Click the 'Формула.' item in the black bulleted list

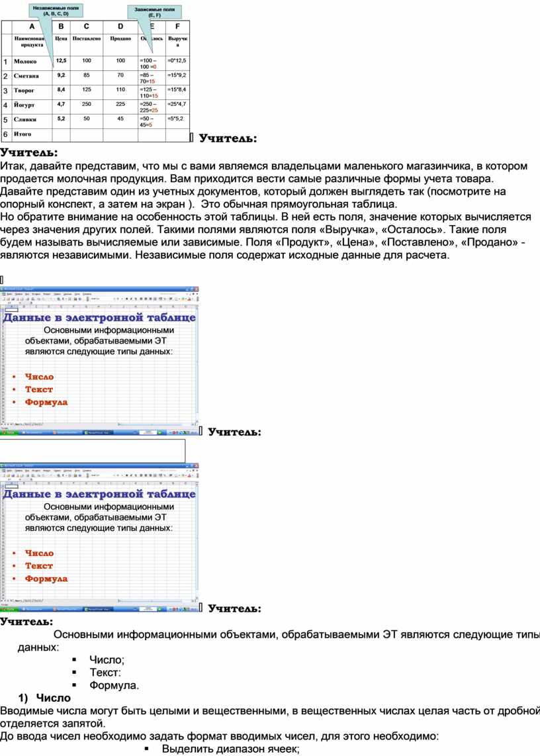(x=114, y=685)
